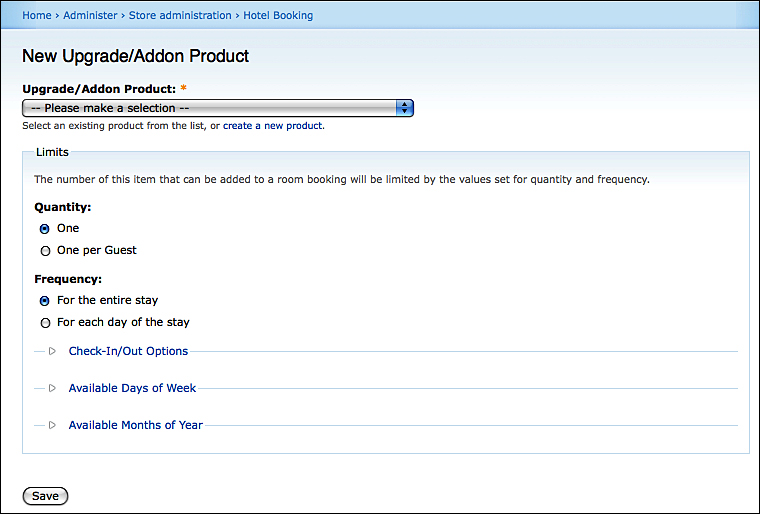Choose the "One per Guest" radio button
Image resolution: width=760 pixels, height=514 pixels.
[x=45, y=251]
